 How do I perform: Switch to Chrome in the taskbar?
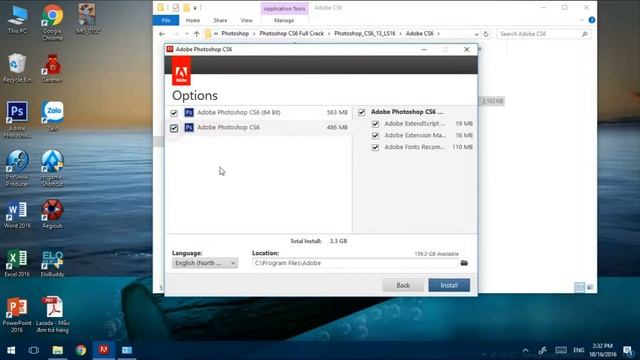point(81,350)
